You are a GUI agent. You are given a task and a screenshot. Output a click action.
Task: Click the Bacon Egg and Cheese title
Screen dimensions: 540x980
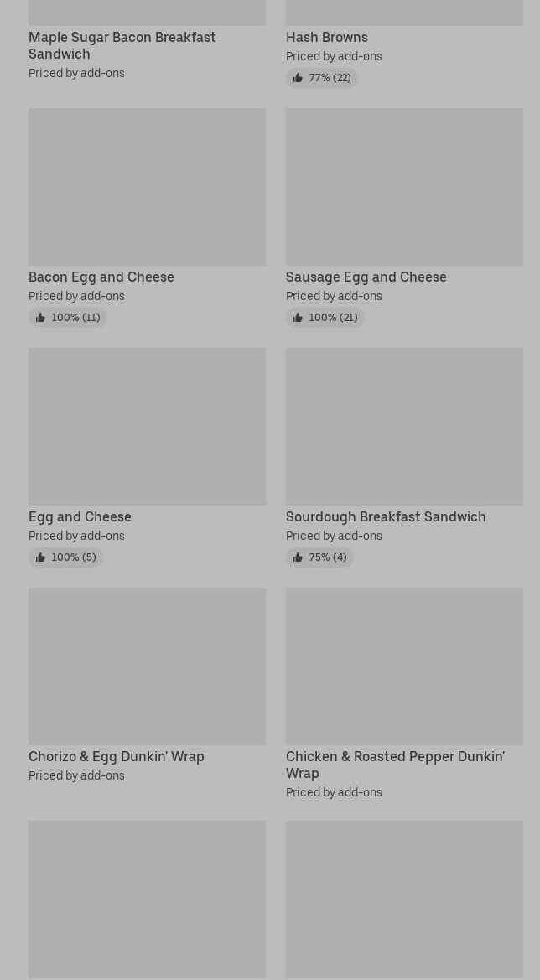pos(101,277)
